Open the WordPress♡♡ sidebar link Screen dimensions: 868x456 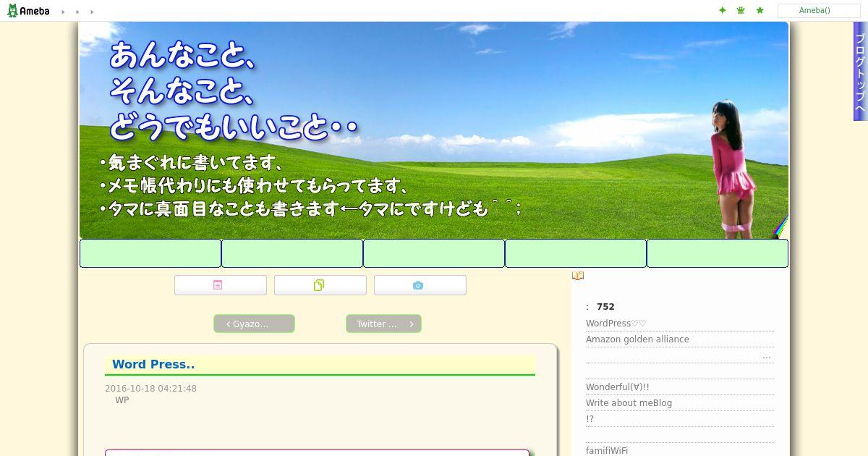(616, 324)
